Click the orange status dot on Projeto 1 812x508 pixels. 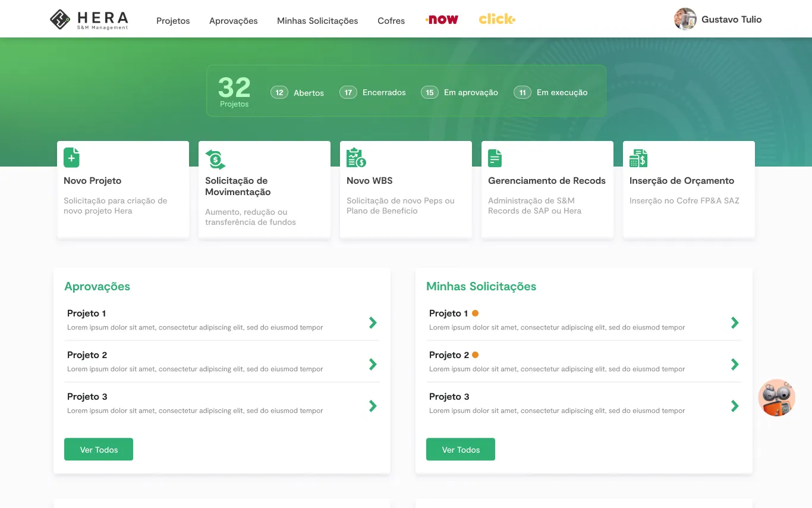[475, 313]
